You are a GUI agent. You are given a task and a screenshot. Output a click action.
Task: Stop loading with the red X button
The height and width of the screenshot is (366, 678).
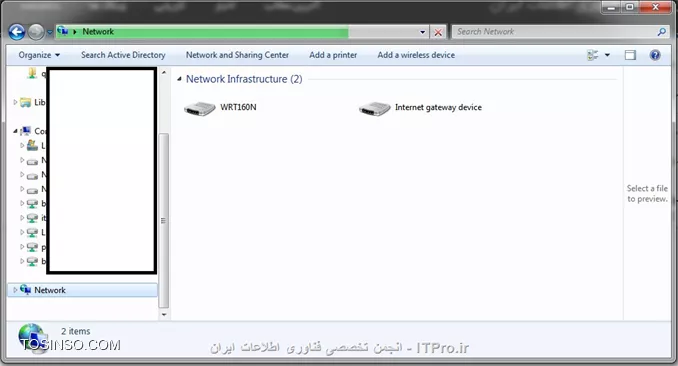[438, 32]
